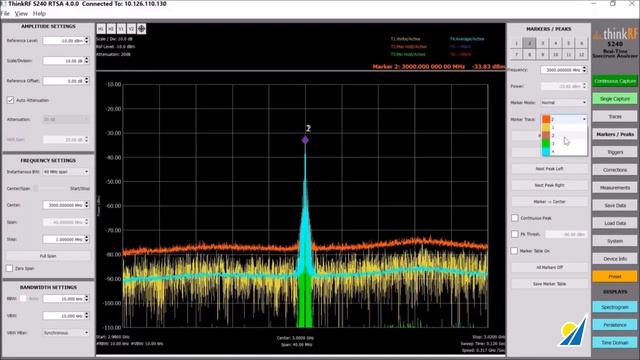640x360 pixels.
Task: Select marker number 9 button
Action: click(542, 54)
